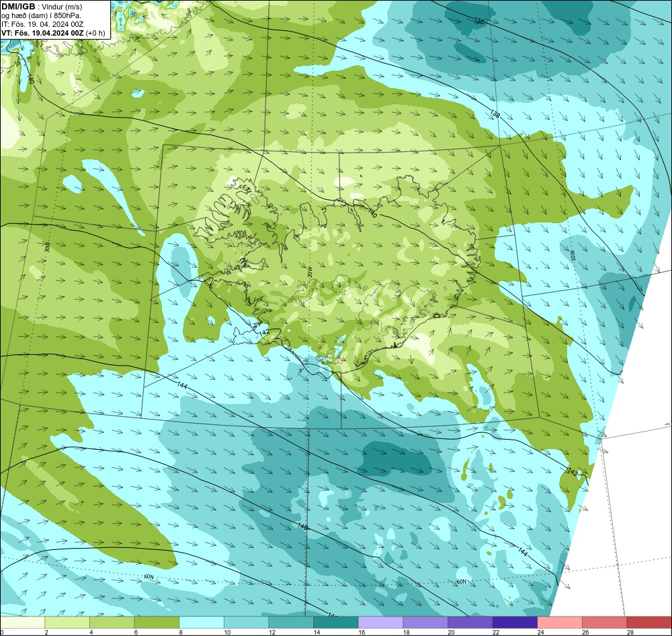The image size is (672, 636).
Task: Click the '12' legend scale number
Action: point(271,632)
